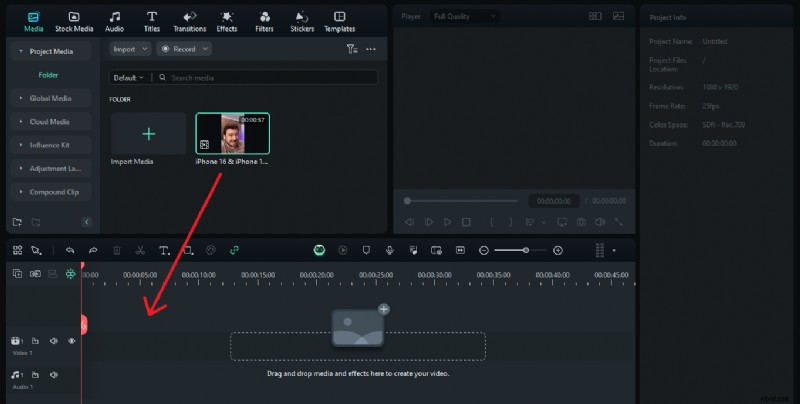Click the Undo arrow in timeline toolbar

pos(69,250)
